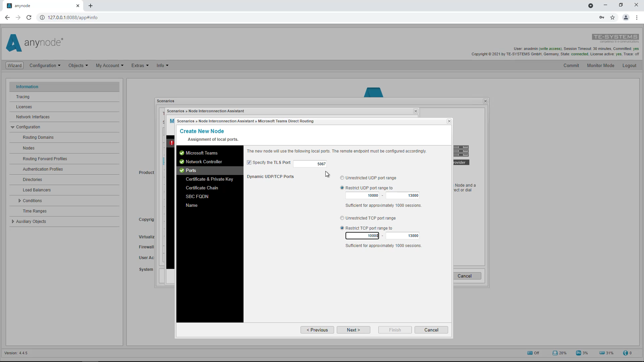Select the Unrestricted UDP port range option
The height and width of the screenshot is (362, 644).
(x=342, y=178)
